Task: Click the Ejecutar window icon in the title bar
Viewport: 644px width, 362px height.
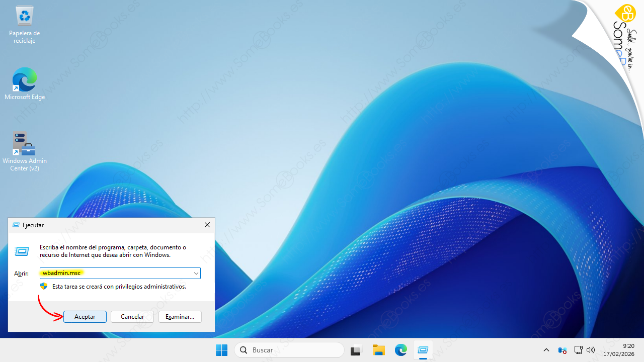Action: 16,225
